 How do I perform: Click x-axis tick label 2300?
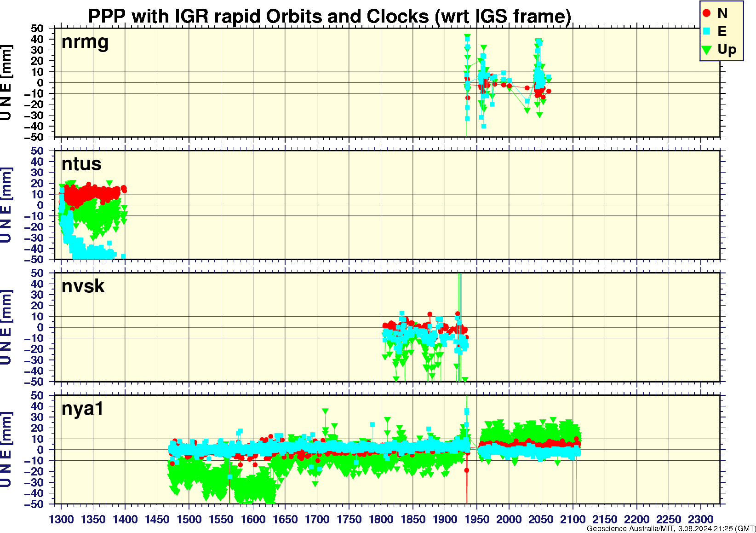700,519
